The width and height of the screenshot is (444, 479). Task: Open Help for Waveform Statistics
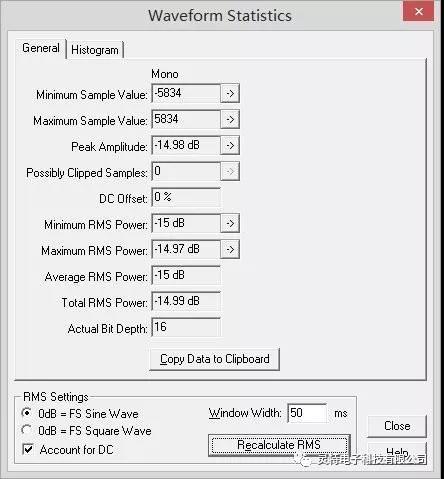pyautogui.click(x=397, y=453)
